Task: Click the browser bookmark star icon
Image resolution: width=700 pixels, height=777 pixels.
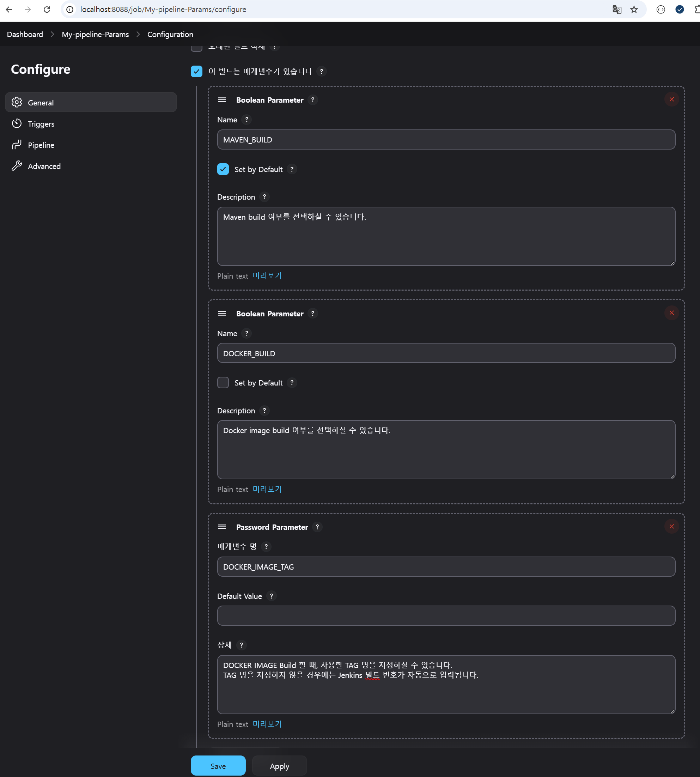Action: (x=634, y=10)
